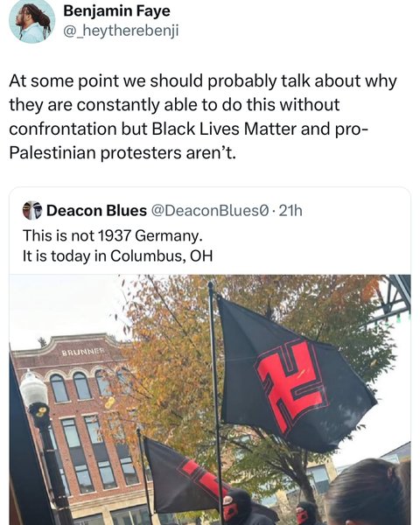Click the Benjamin Faye display name

117,11
